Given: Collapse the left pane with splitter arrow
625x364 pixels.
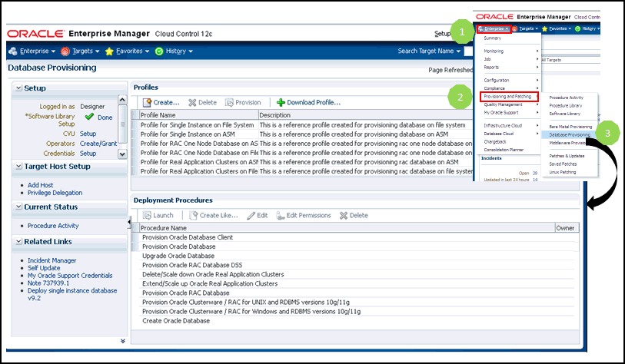Looking at the screenshot, I should (x=129, y=222).
